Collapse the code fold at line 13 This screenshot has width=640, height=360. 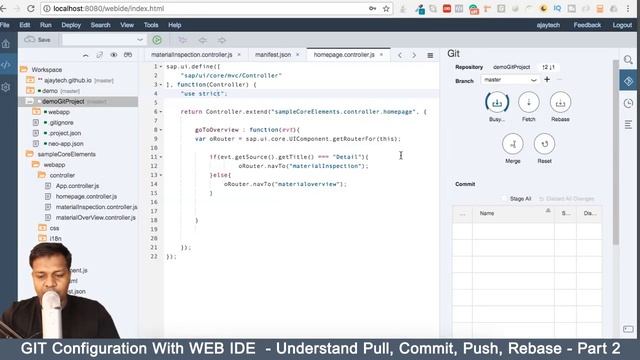pyautogui.click(x=161, y=175)
